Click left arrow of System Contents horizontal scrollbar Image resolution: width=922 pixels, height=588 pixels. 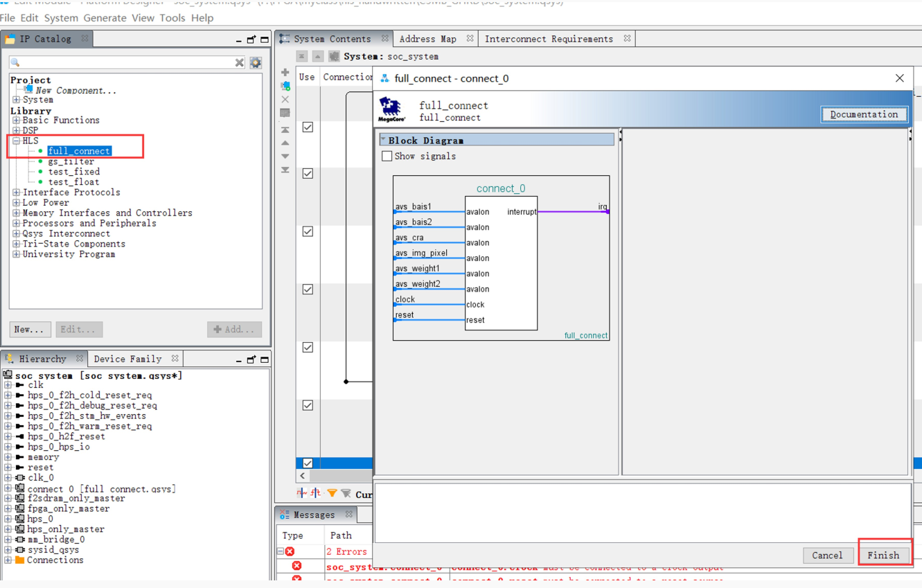(303, 476)
